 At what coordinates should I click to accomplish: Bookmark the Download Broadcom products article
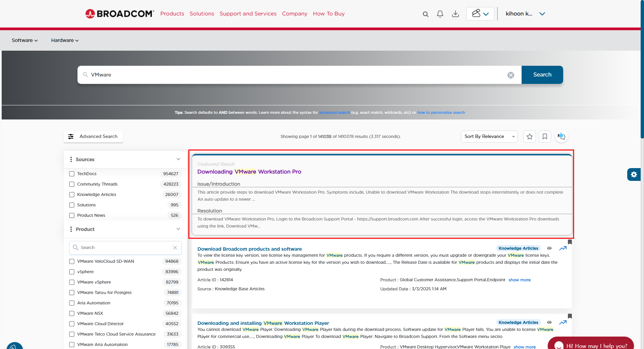pyautogui.click(x=570, y=242)
